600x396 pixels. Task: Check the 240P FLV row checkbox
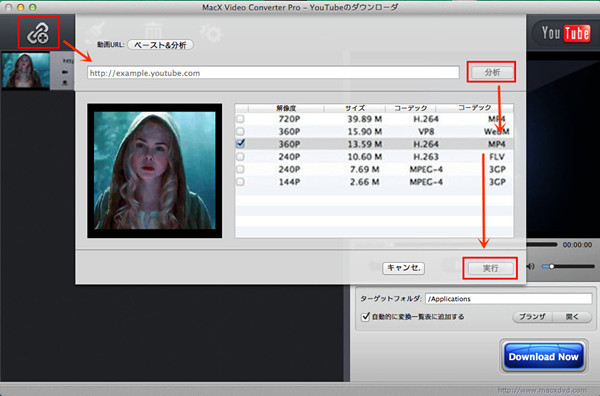click(240, 156)
